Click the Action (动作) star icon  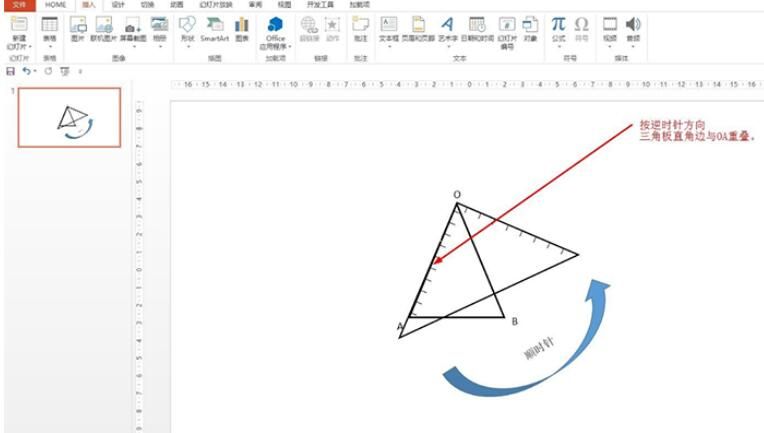pyautogui.click(x=332, y=24)
